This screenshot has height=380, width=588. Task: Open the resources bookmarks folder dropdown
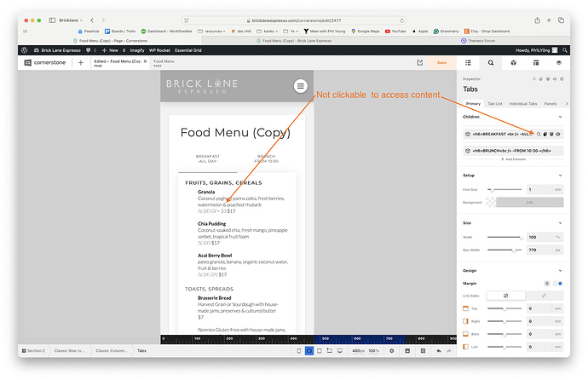click(212, 32)
